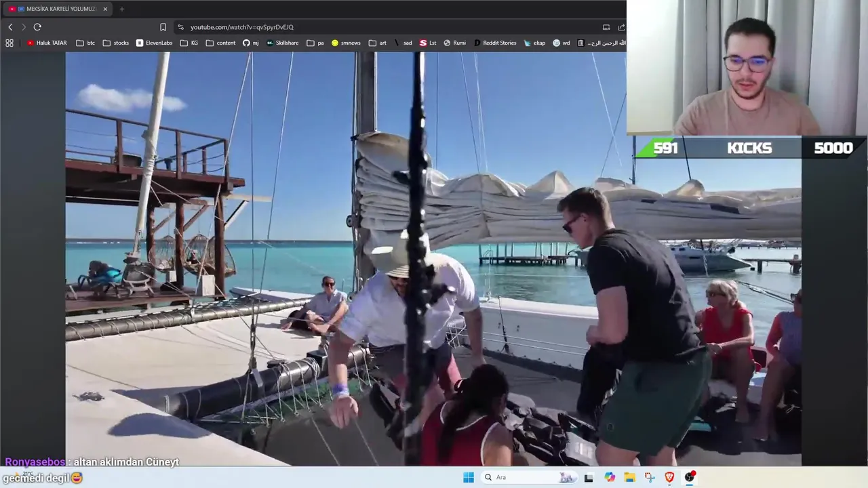Go back in the browser
The image size is (868, 488).
(10, 27)
